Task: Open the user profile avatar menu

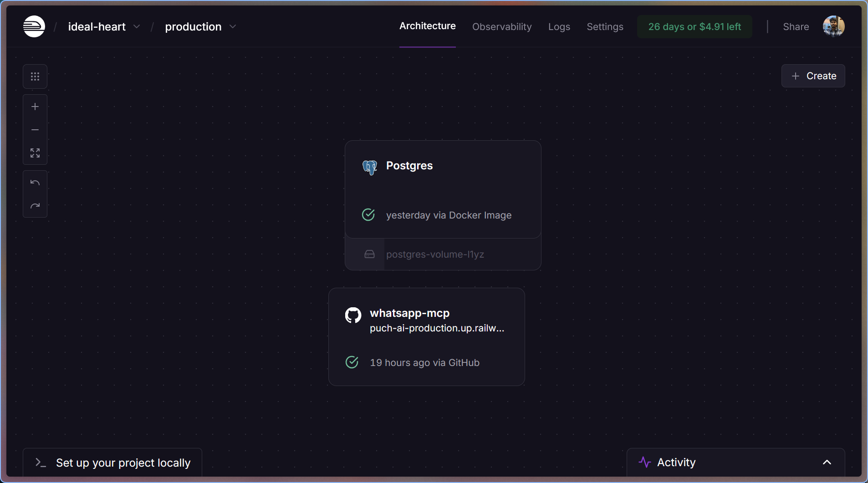Action: pyautogui.click(x=833, y=26)
